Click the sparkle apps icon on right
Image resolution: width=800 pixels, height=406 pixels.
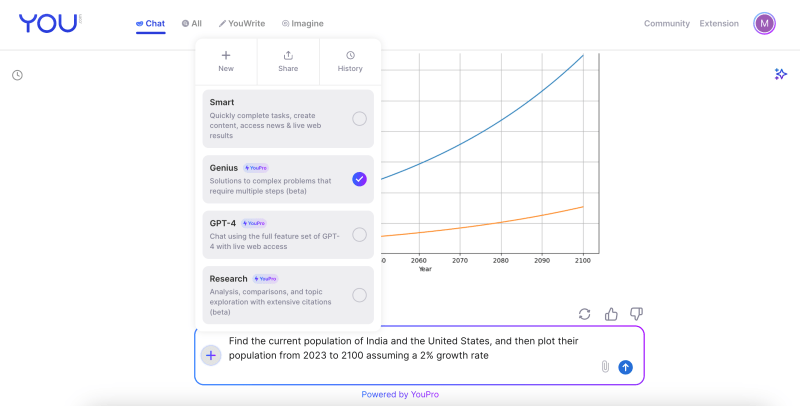coord(781,74)
